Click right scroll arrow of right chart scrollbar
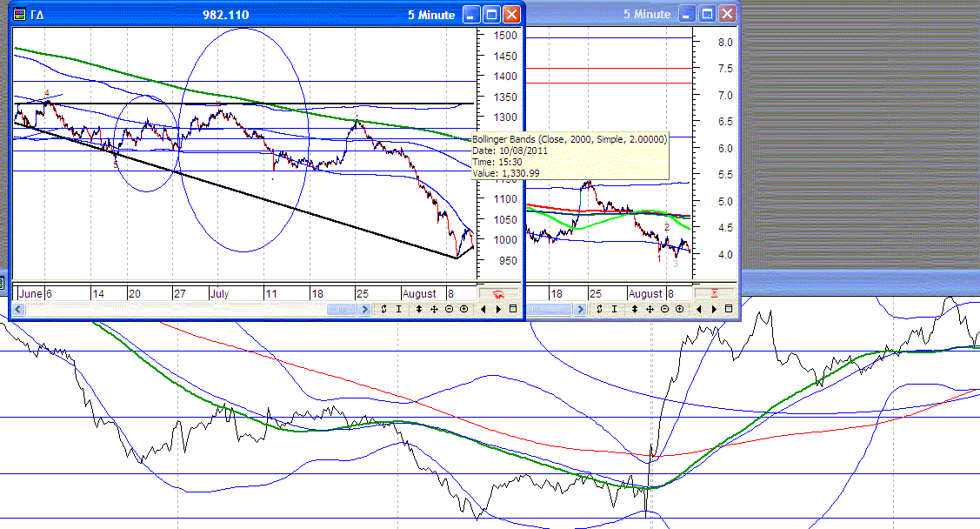The image size is (980, 529). pyautogui.click(x=581, y=310)
